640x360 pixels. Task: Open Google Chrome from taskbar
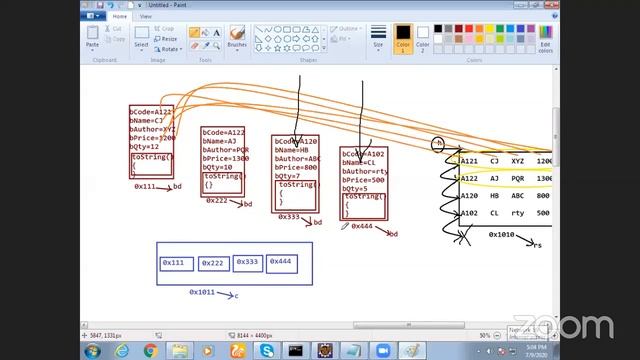coord(151,351)
